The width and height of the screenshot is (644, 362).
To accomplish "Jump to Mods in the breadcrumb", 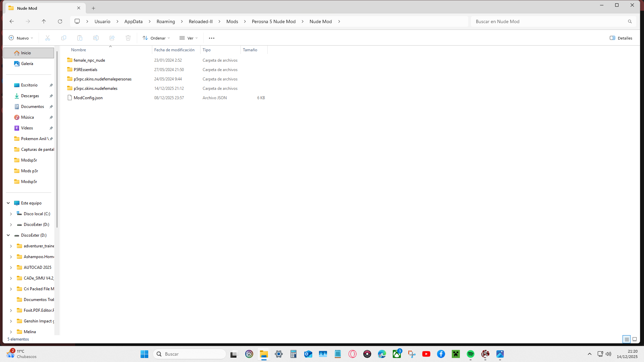I will [x=232, y=21].
